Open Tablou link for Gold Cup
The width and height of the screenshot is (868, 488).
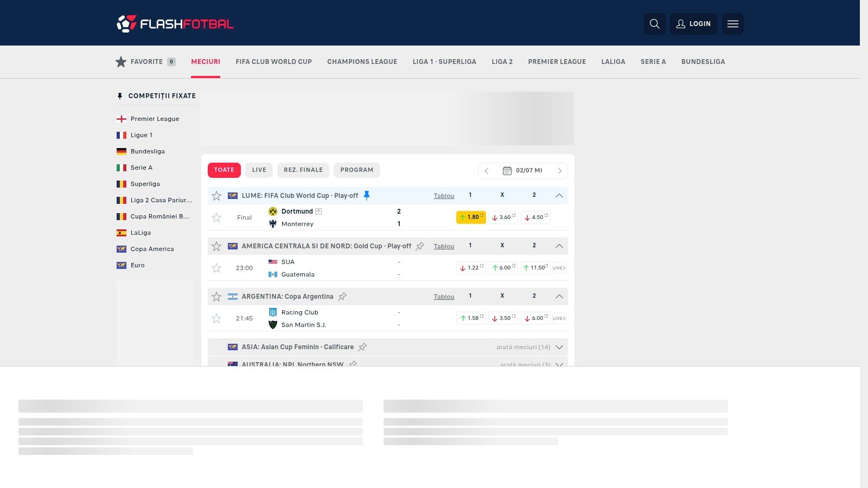[444, 246]
